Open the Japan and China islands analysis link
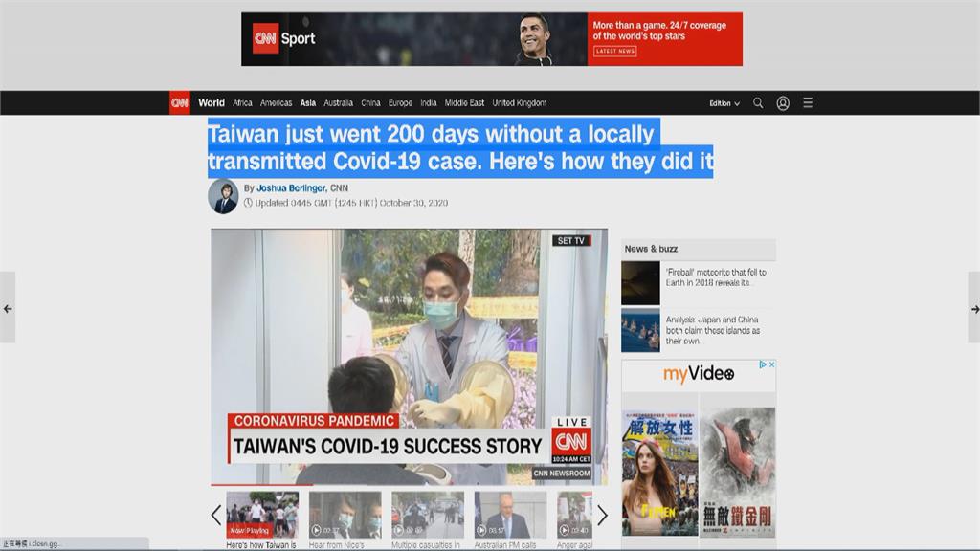Image resolution: width=980 pixels, height=551 pixels. tap(712, 330)
